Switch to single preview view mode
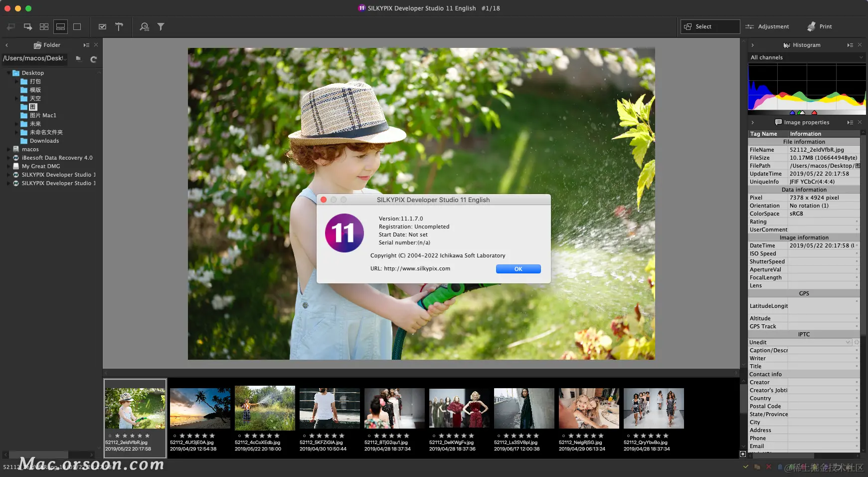Image resolution: width=868 pixels, height=477 pixels. tap(77, 27)
